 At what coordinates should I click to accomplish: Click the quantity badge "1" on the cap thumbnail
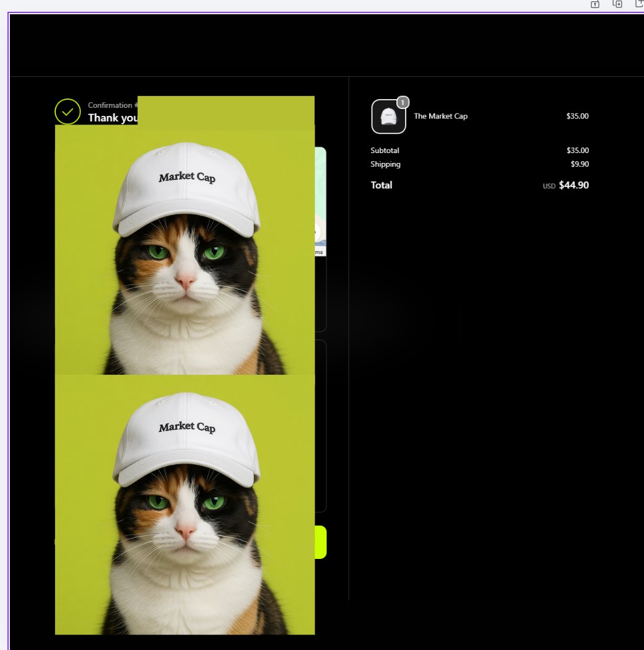point(402,102)
